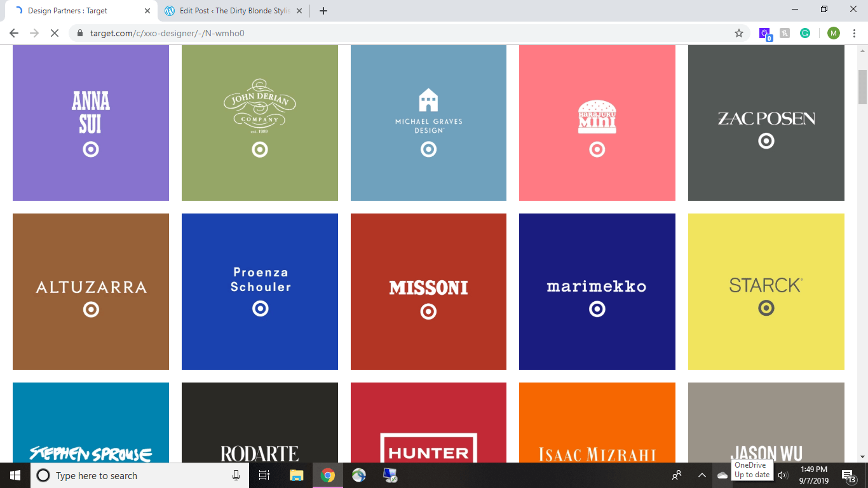Screen dimensions: 868x488
Task: Open a new browser tab
Action: tap(323, 11)
